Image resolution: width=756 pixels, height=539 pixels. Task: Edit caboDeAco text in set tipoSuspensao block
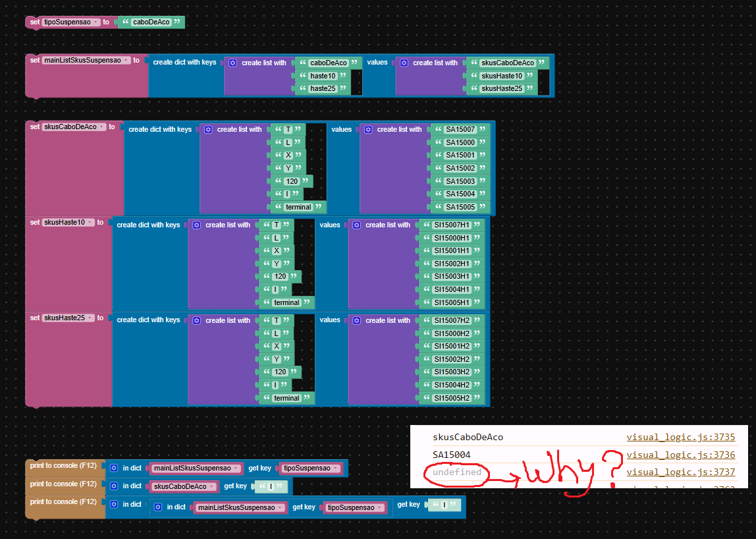[151, 22]
